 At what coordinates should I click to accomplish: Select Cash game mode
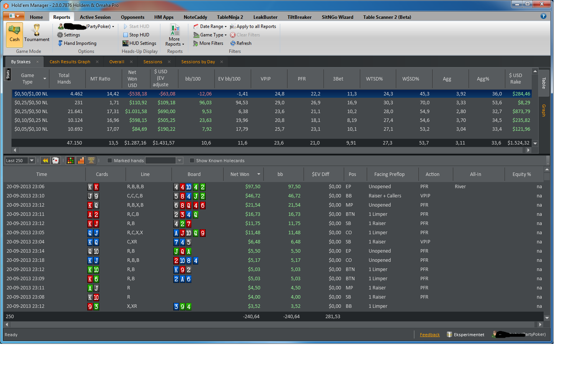point(15,34)
